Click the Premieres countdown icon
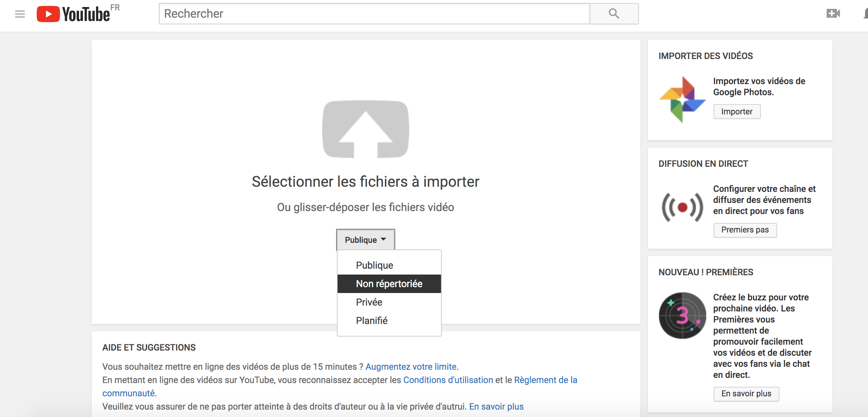 (682, 316)
